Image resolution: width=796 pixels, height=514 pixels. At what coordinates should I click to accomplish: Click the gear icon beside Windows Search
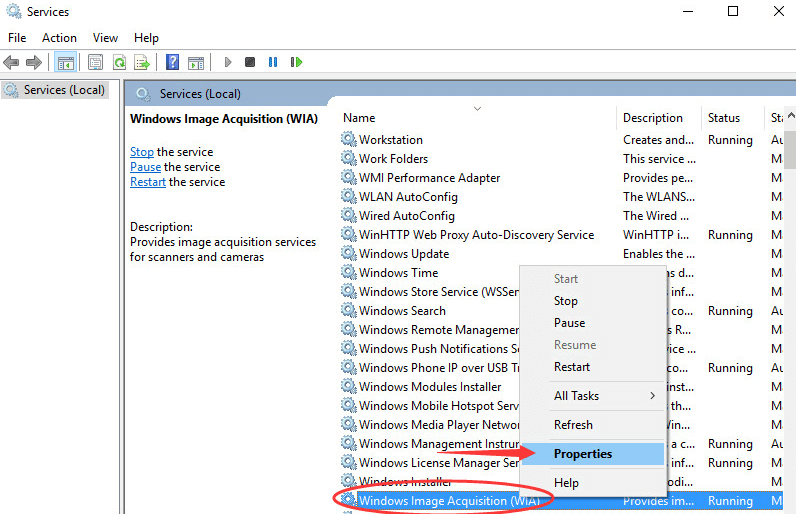pyautogui.click(x=349, y=310)
